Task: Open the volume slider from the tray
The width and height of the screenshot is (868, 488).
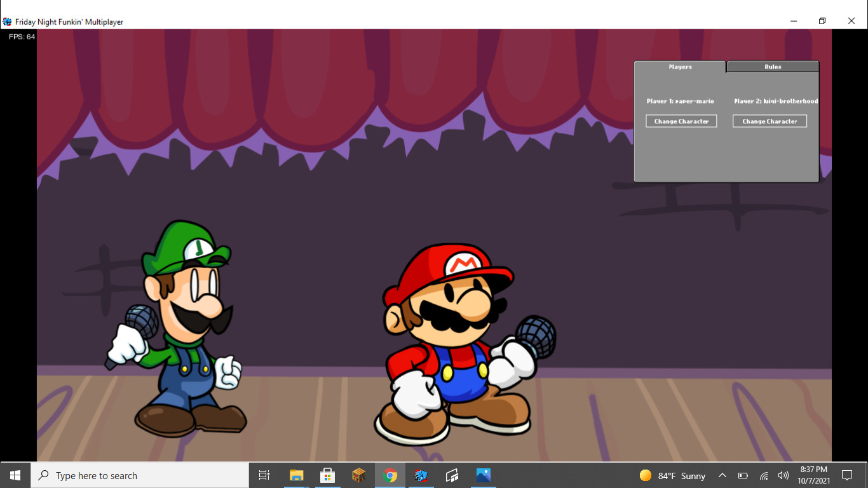Action: 783,475
